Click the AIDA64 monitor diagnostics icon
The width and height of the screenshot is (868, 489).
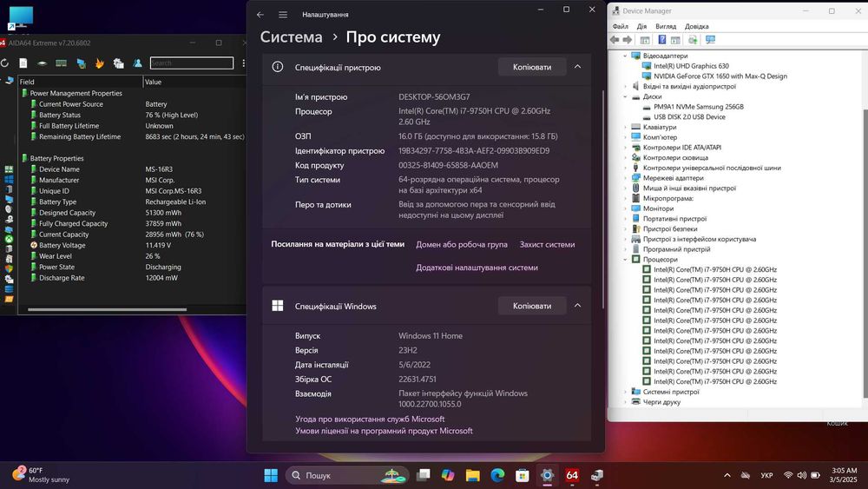click(82, 63)
